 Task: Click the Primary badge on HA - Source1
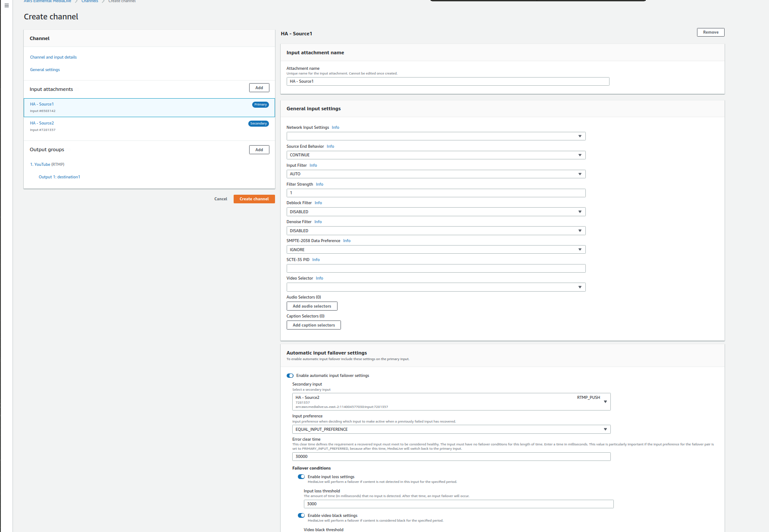pyautogui.click(x=260, y=105)
